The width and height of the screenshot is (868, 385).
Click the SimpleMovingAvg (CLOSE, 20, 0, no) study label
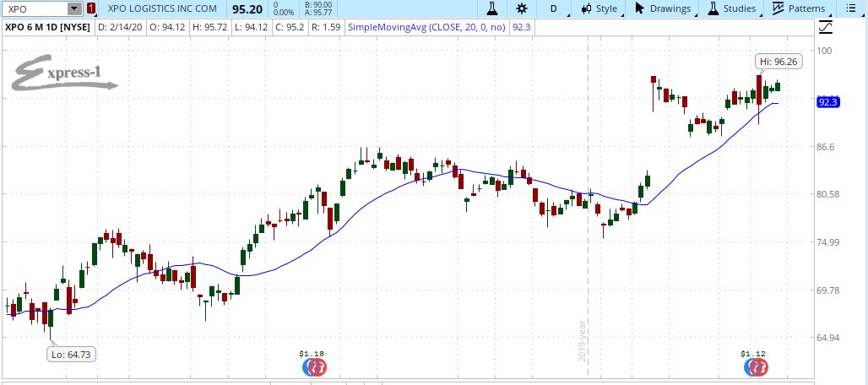pyautogui.click(x=426, y=26)
